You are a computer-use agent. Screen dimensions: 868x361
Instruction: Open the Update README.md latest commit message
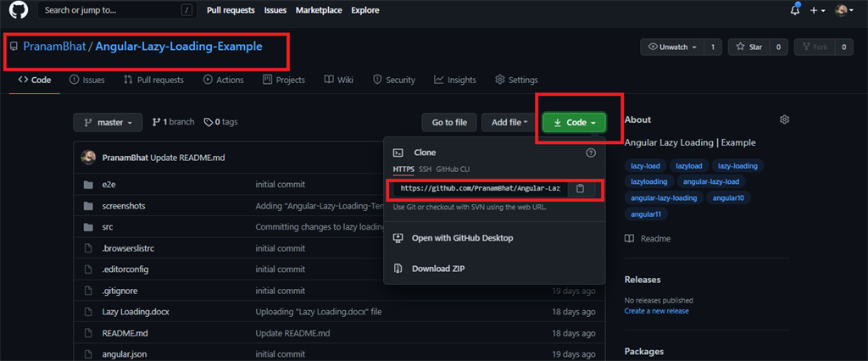(x=187, y=158)
